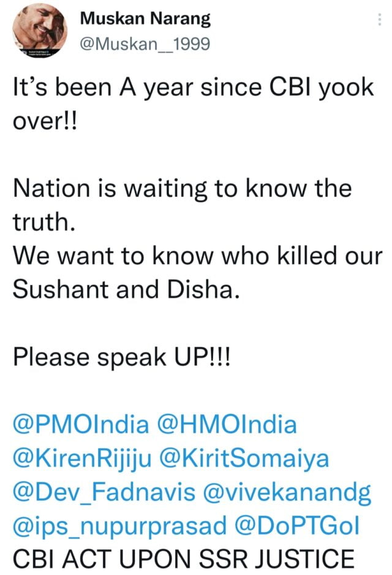This screenshot has height=575, width=392.
Task: Click the word "truth." in the tweet
Action: tap(44, 223)
